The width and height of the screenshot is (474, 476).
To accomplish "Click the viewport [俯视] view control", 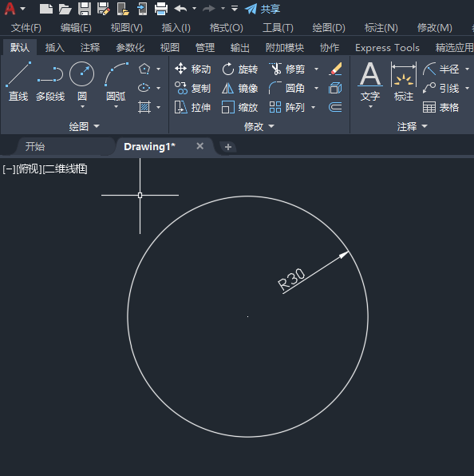I will (29, 169).
